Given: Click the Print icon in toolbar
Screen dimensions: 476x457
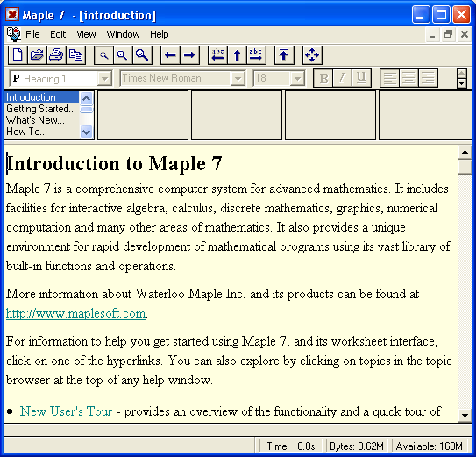Looking at the screenshot, I should [x=56, y=55].
